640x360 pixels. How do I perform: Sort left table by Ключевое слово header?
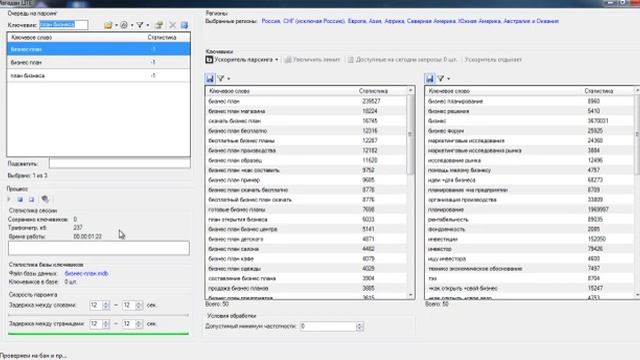pos(229,91)
